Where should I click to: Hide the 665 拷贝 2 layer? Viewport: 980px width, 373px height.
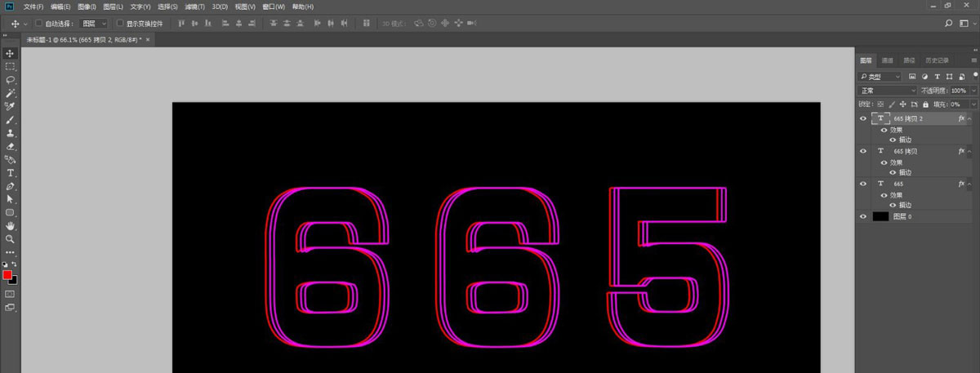(x=863, y=118)
